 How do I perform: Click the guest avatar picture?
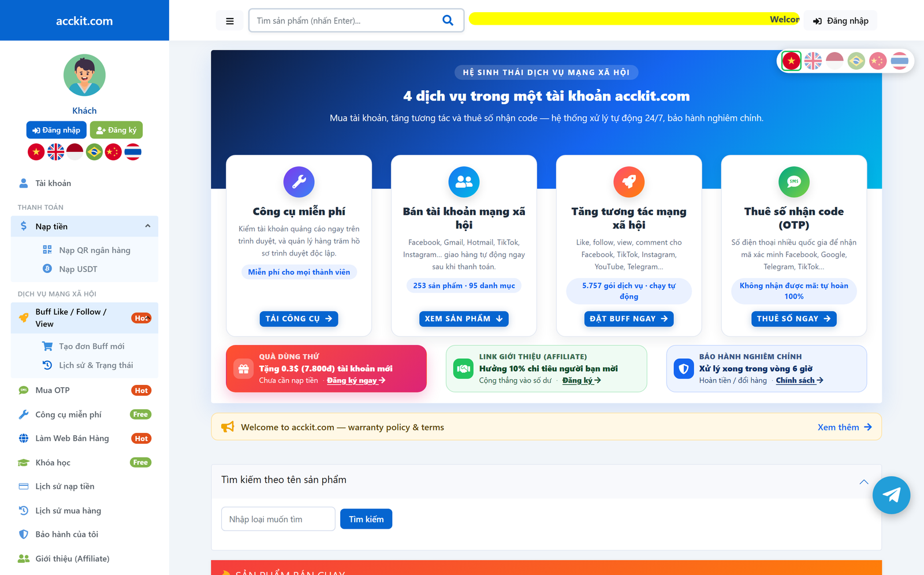point(84,75)
